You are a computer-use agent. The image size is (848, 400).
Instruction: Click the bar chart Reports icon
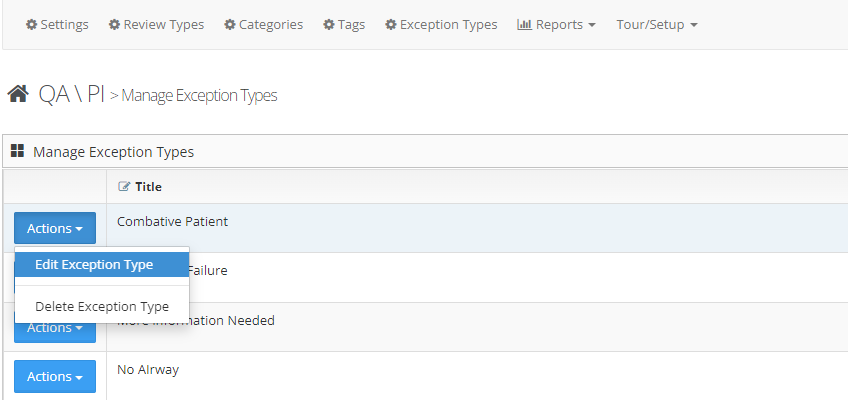[x=524, y=25]
